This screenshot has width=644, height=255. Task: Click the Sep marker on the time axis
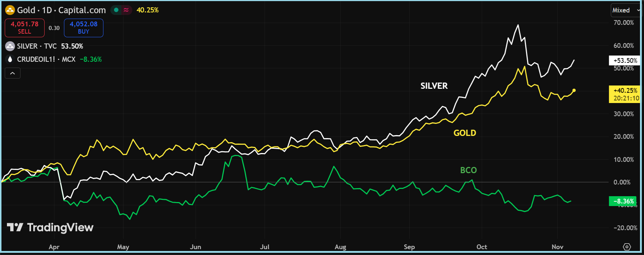409,247
